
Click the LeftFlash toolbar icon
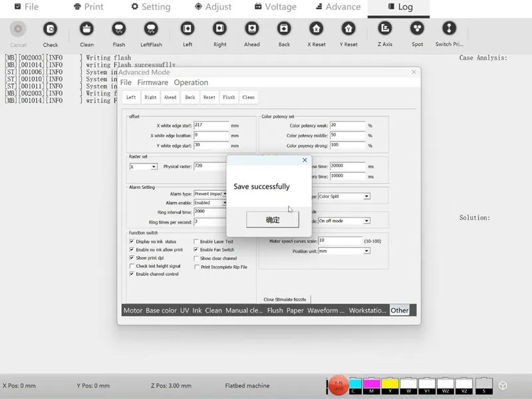[x=151, y=30]
